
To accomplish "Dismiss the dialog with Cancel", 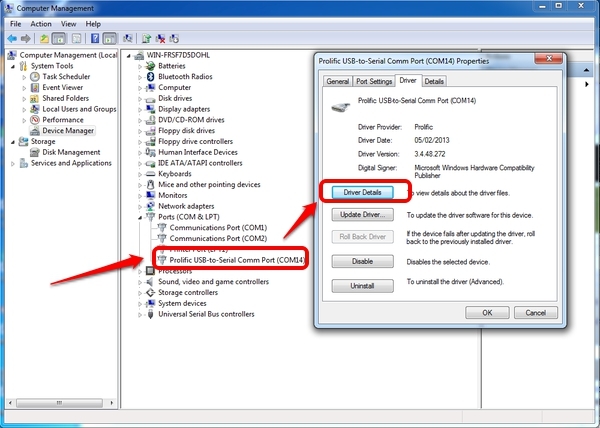I will tap(536, 313).
